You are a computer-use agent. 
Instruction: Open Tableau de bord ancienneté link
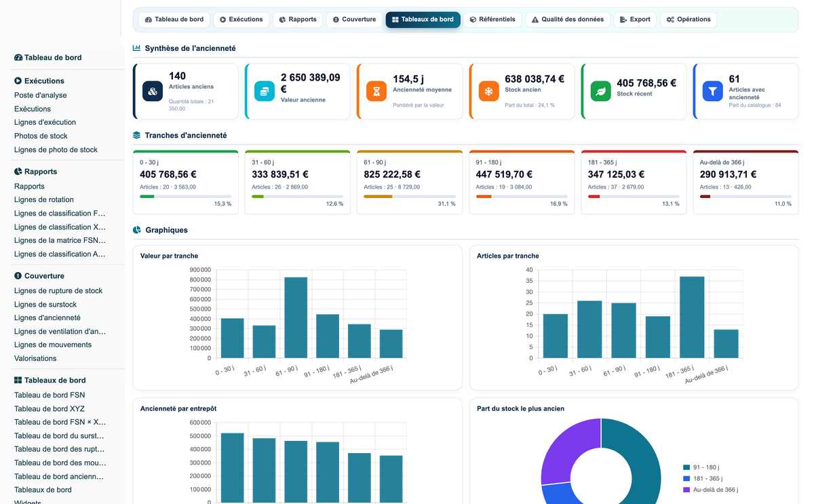click(x=60, y=477)
